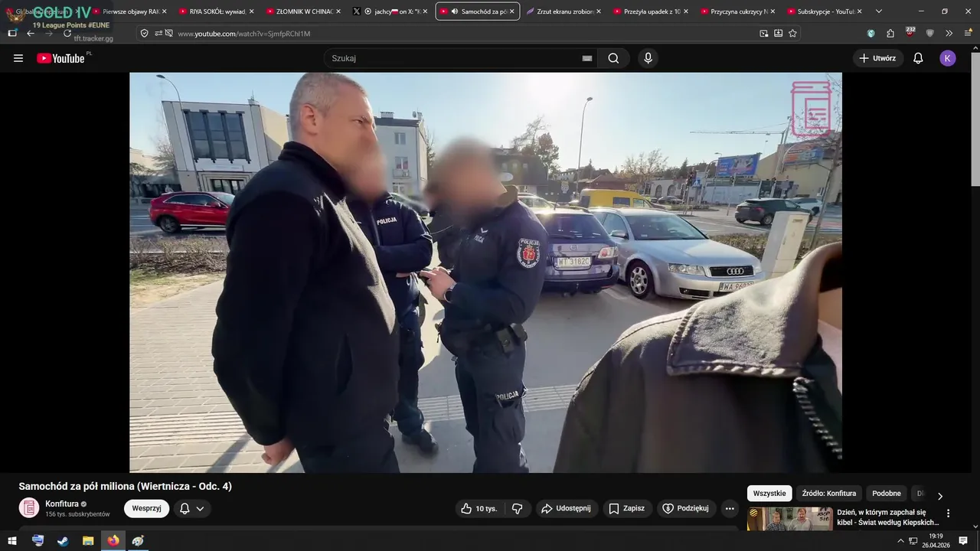Click the video player frame
Image resolution: width=980 pixels, height=551 pixels.
click(x=485, y=272)
